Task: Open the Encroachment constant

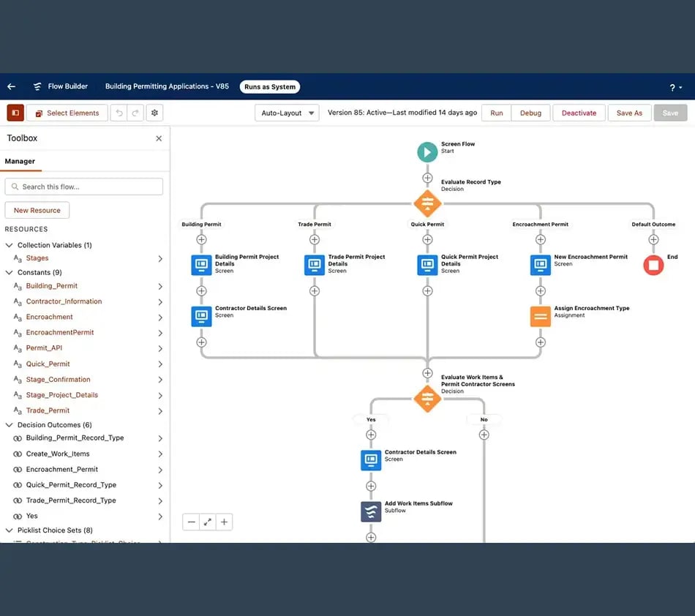Action: coord(49,317)
